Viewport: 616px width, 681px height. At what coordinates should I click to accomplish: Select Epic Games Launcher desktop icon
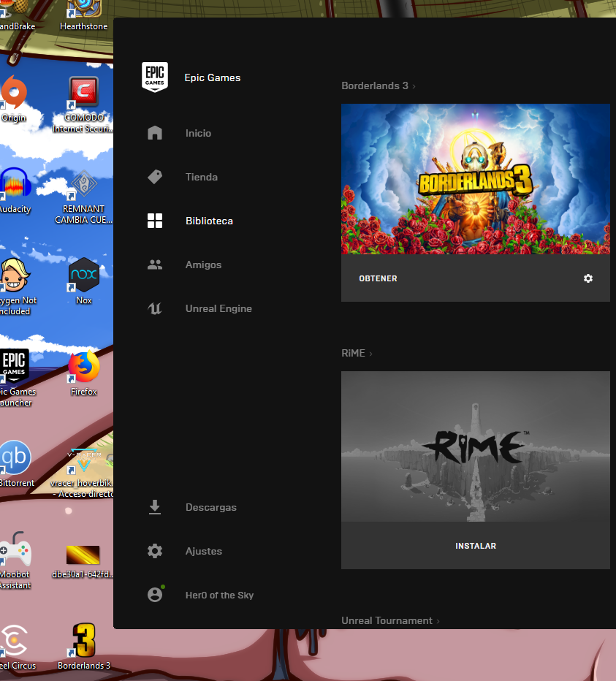coord(17,378)
